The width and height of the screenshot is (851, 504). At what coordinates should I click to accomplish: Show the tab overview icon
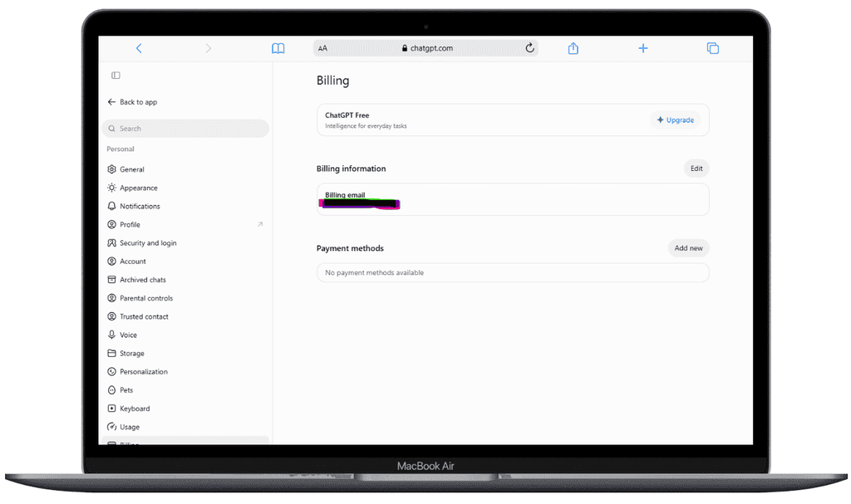click(x=712, y=48)
